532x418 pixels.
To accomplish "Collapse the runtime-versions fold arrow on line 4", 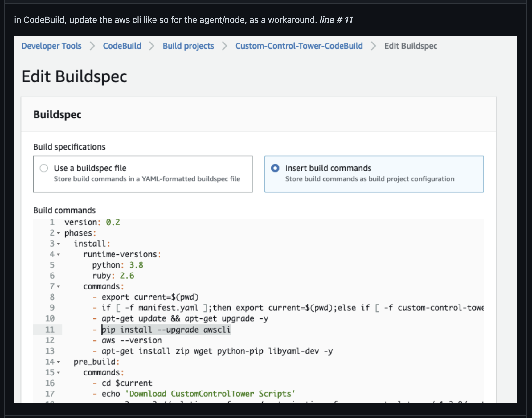I will (x=58, y=255).
